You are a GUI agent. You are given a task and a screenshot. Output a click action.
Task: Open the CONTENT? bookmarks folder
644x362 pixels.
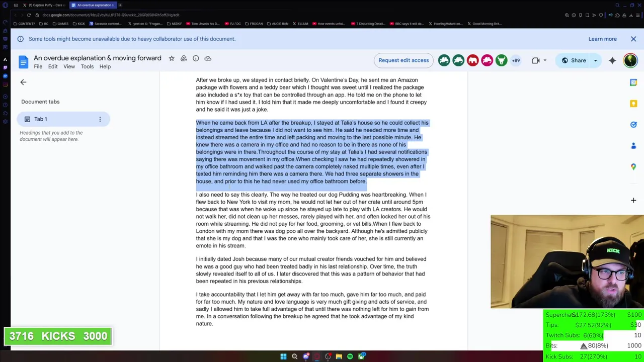(24, 24)
